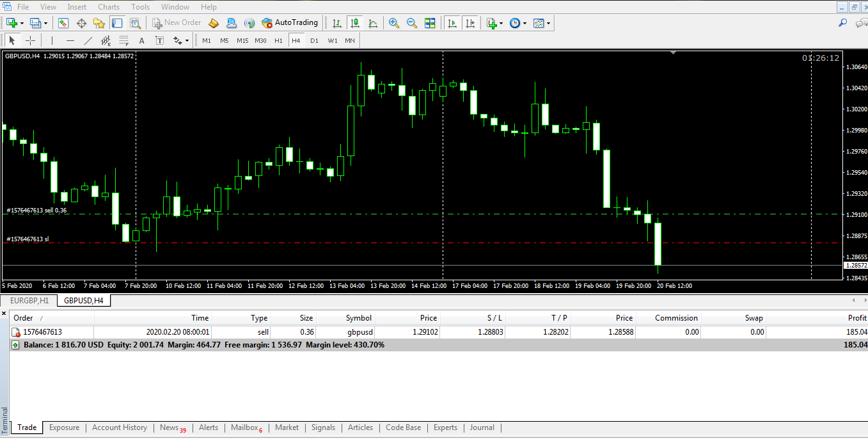The image size is (868, 439).
Task: Select the D1 timeframe button
Action: [314, 40]
